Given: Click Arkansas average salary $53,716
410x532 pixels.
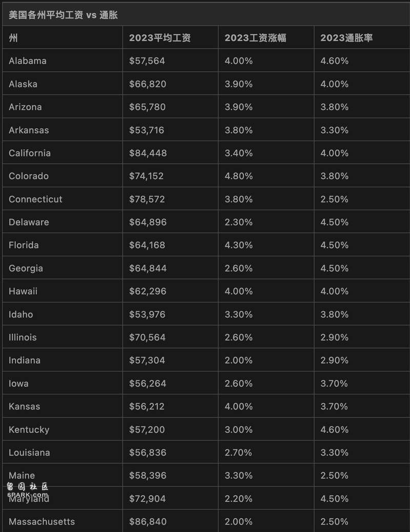Looking at the screenshot, I should [147, 130].
